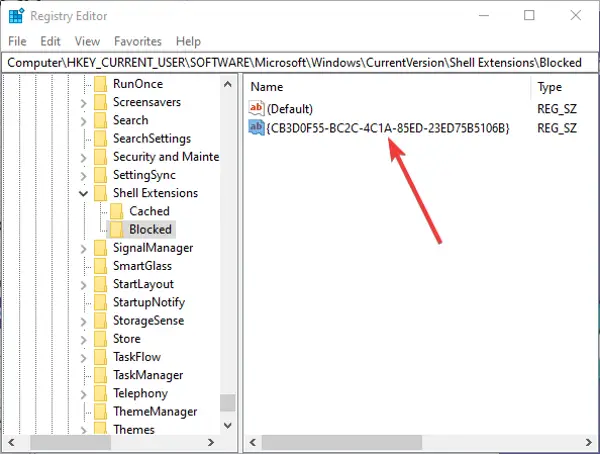Close the Registry Editor window
600x454 pixels.
point(576,15)
